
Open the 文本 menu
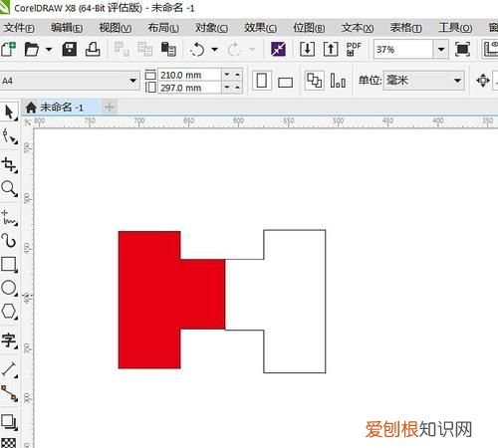pyautogui.click(x=358, y=28)
